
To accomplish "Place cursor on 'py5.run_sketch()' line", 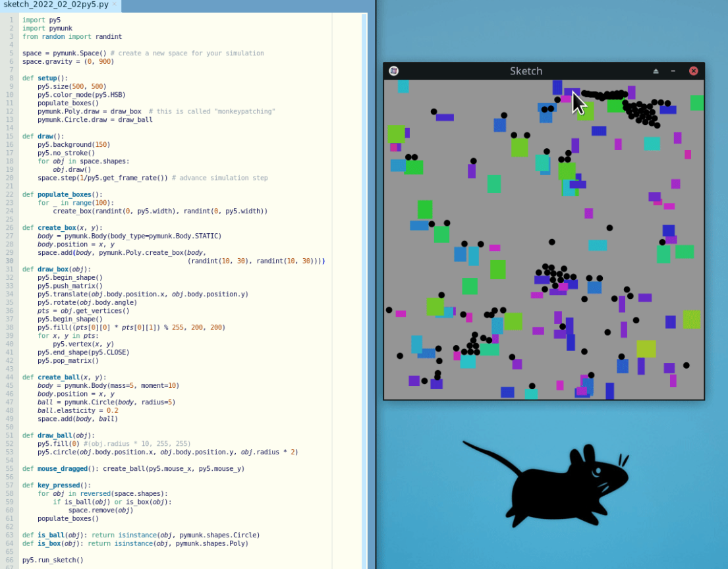I will [53, 560].
